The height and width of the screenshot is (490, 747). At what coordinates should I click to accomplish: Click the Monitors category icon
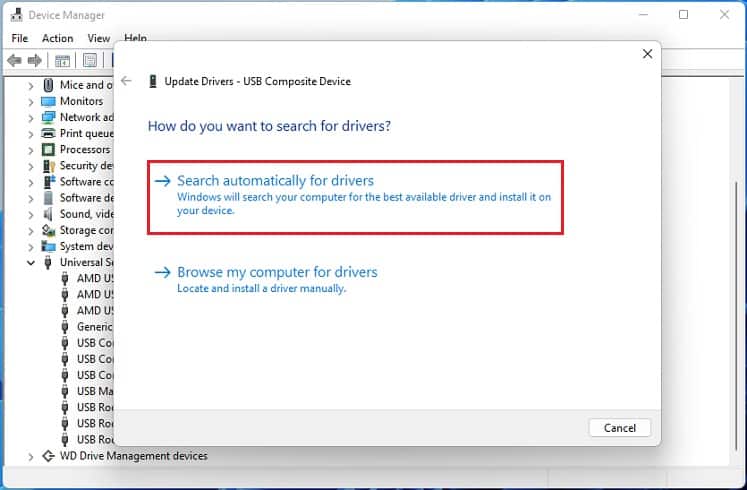(x=48, y=101)
